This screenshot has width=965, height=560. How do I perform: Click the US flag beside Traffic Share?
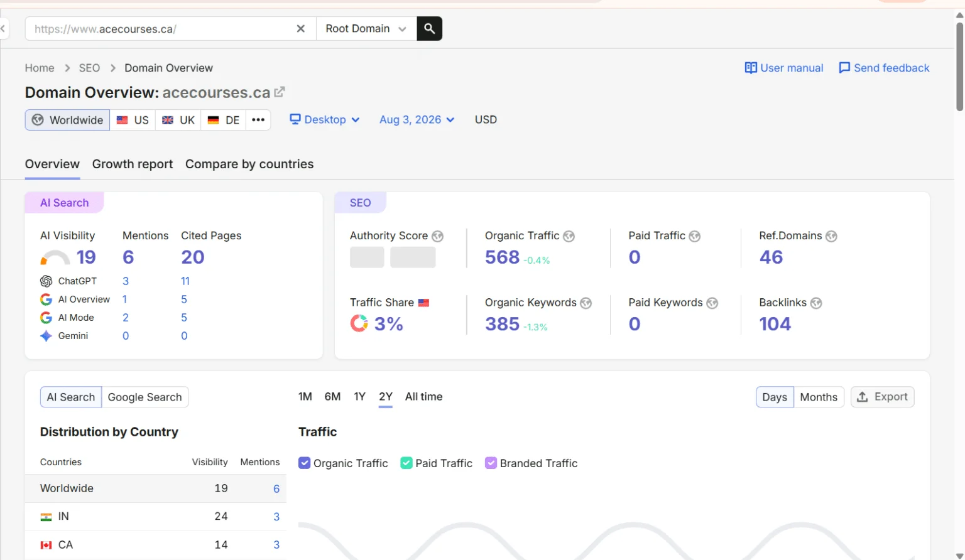(424, 303)
